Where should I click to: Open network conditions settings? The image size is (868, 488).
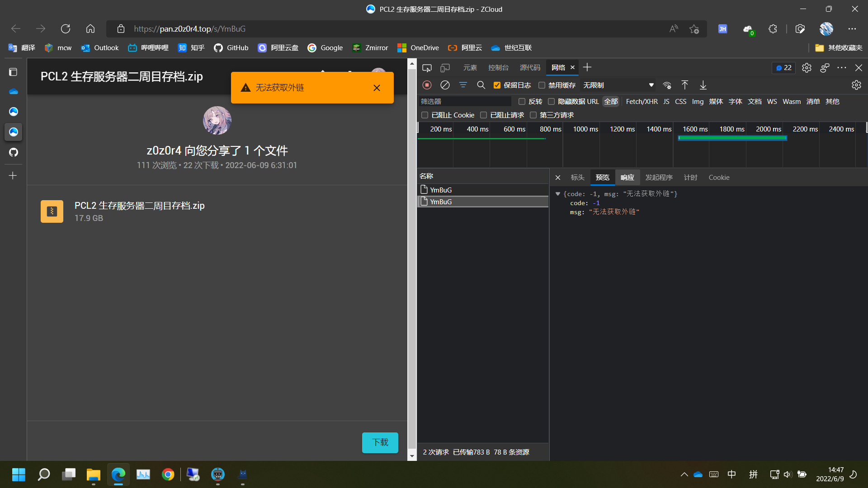667,85
